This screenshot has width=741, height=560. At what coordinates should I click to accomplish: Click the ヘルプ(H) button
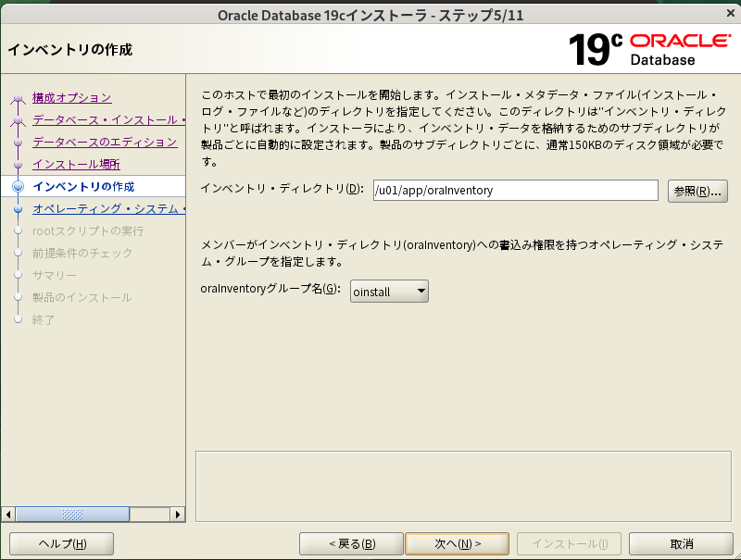tap(61, 544)
